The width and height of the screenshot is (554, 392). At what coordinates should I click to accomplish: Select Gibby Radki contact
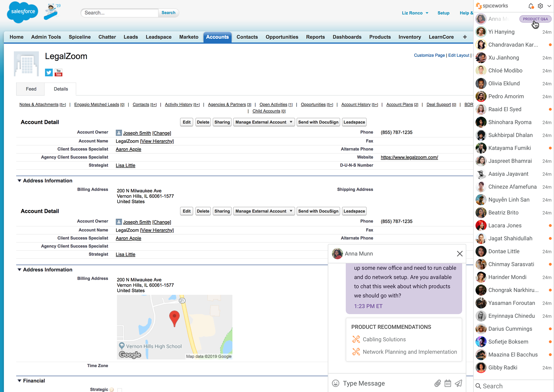click(514, 367)
